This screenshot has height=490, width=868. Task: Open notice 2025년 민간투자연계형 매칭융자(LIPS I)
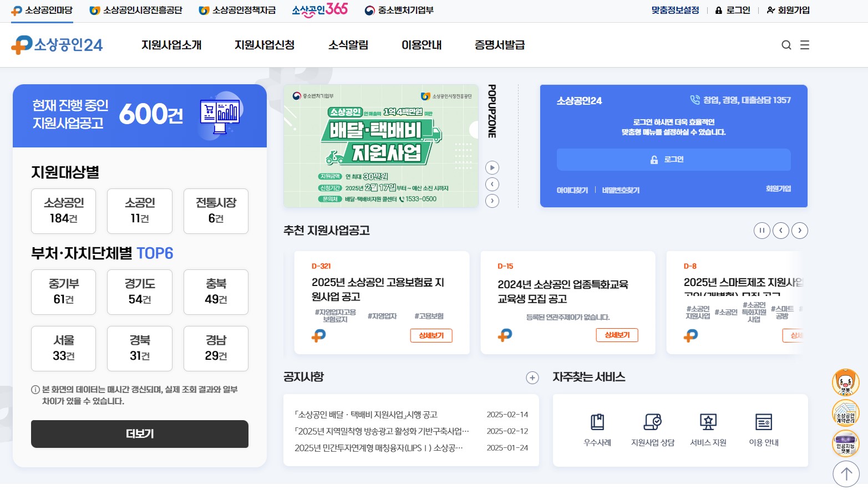tap(379, 448)
